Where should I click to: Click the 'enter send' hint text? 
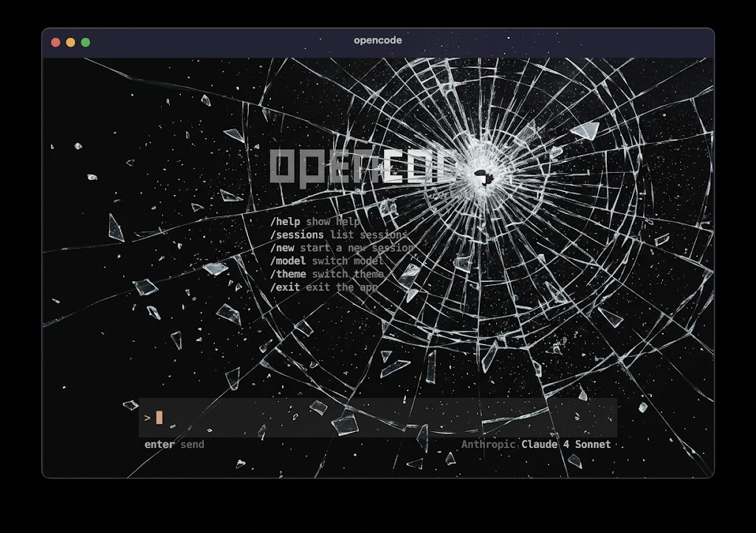(x=174, y=444)
